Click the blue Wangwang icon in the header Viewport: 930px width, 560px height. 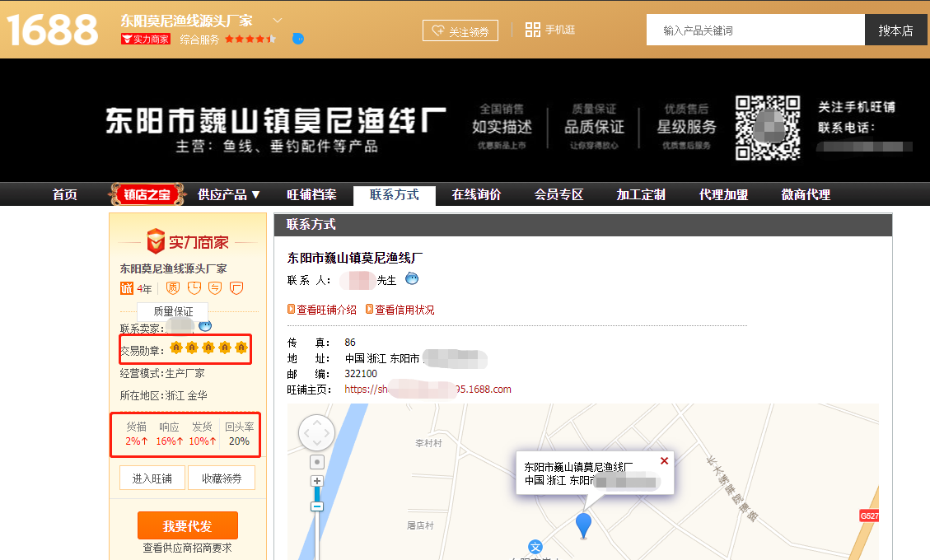tap(298, 39)
